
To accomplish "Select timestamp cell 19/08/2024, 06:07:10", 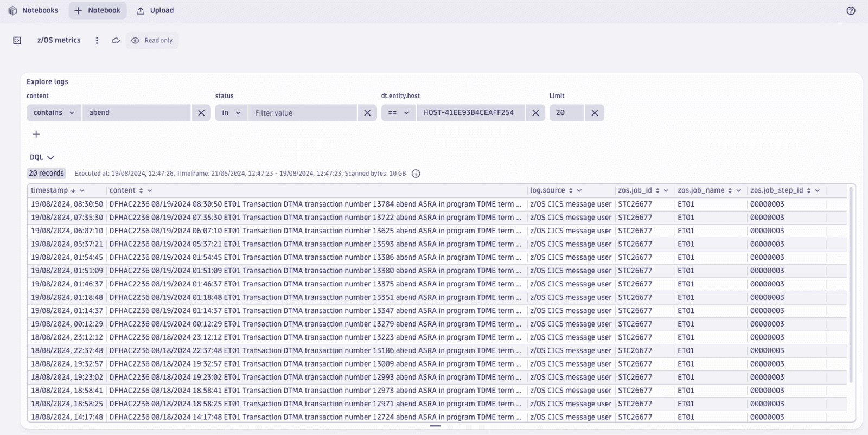I will coord(67,231).
